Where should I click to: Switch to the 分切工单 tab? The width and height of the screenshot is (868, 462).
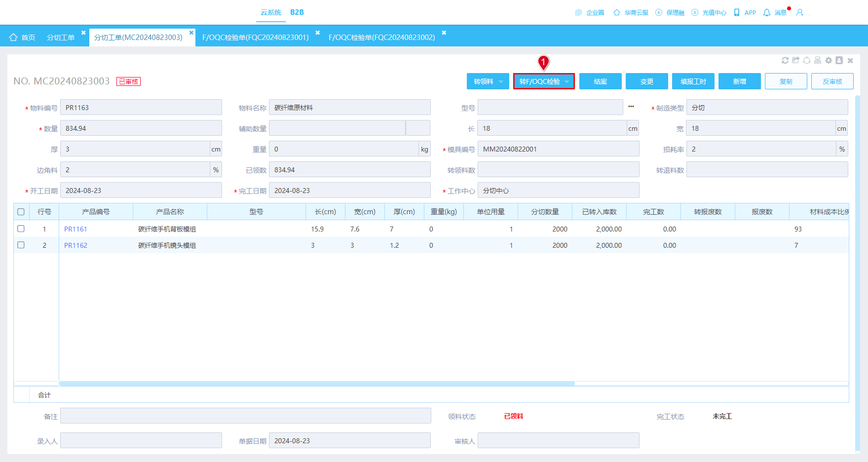(x=61, y=37)
